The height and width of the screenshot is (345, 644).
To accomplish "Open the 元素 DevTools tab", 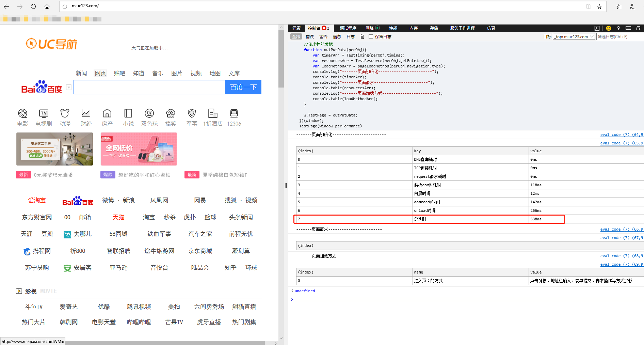I will 296,28.
